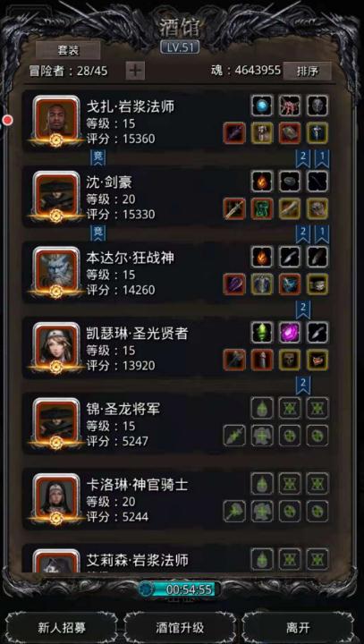
Task: Click the blue orb skill icon of 戈扎·岩浆法师
Action: (262, 106)
